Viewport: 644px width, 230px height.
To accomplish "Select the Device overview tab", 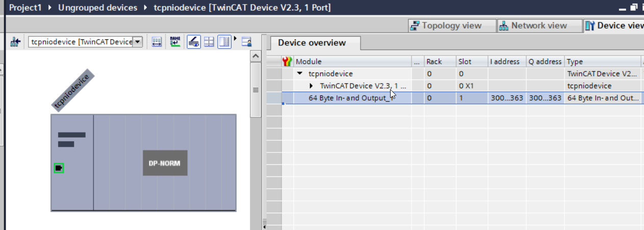I will coord(315,43).
